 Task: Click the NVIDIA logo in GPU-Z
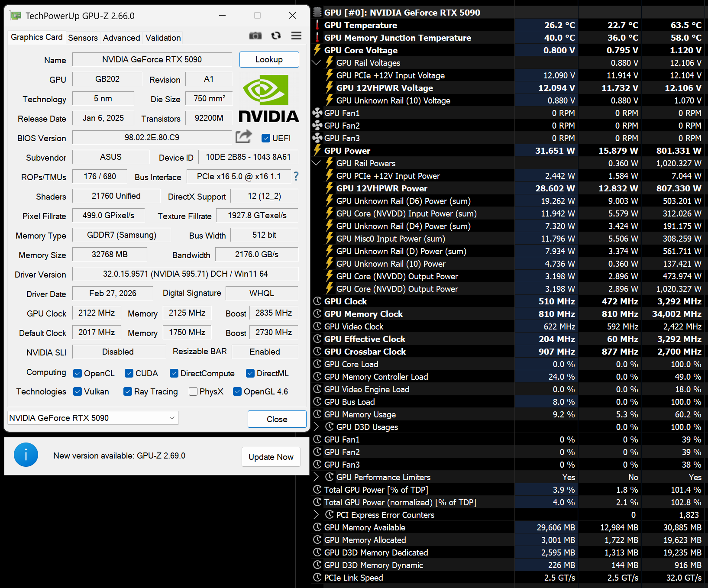269,98
